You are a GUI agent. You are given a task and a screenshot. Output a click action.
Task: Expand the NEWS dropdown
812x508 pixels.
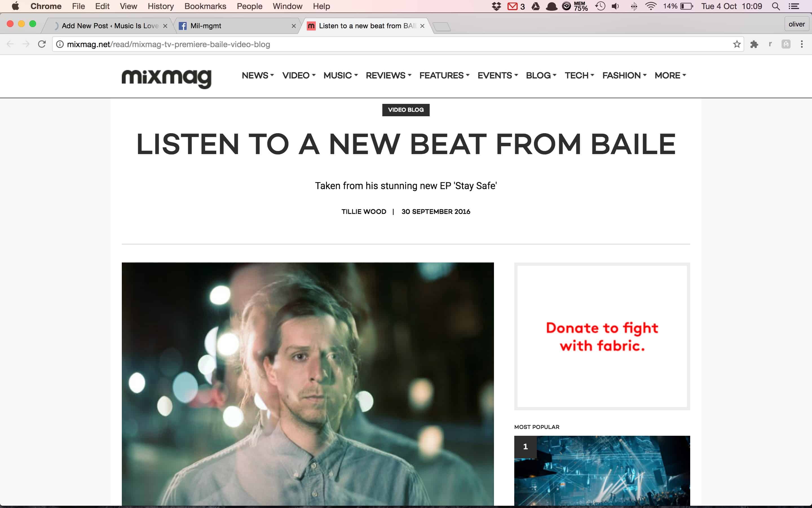(x=258, y=75)
